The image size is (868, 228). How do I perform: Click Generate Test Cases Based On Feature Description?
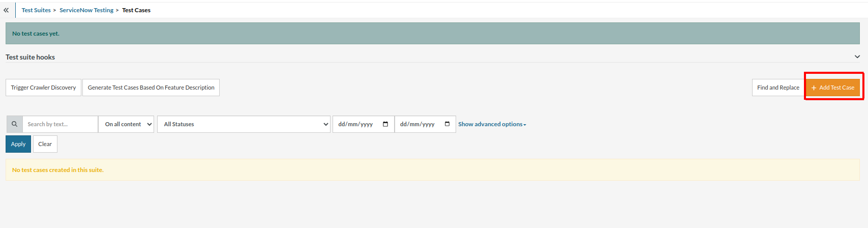point(151,88)
